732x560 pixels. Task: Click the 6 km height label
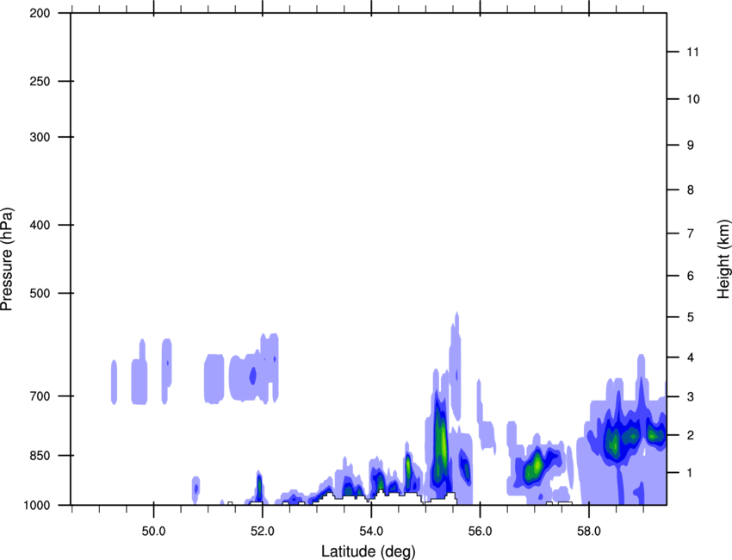click(x=691, y=276)
